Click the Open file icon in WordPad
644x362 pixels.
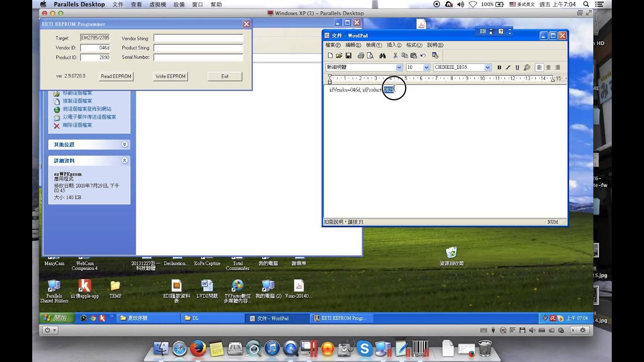point(339,55)
